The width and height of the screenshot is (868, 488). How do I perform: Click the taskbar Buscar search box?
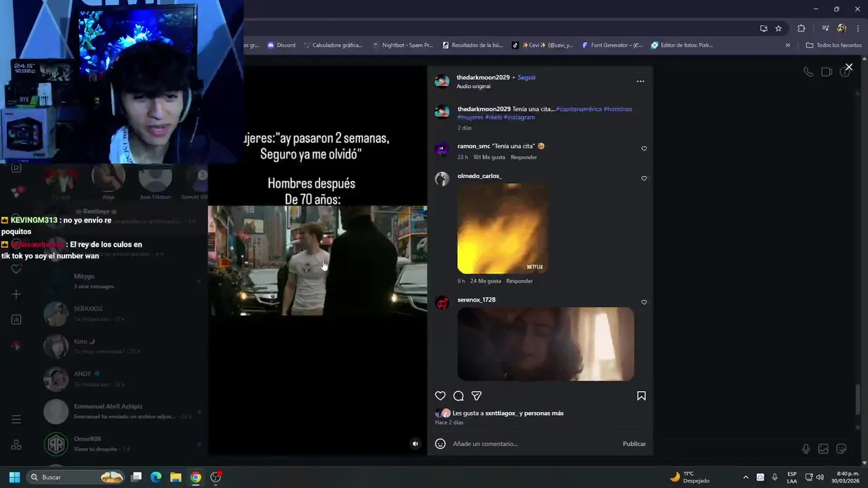coord(77,477)
